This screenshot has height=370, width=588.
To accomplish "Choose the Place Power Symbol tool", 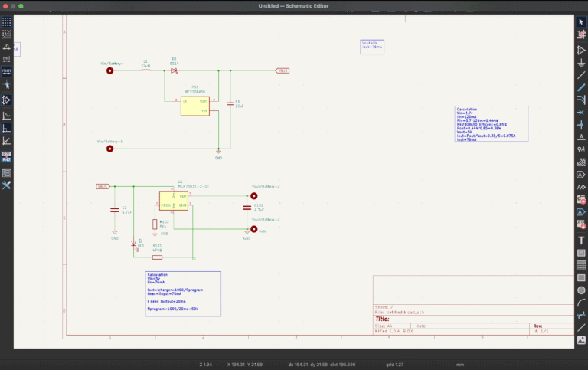I will coord(581,62).
